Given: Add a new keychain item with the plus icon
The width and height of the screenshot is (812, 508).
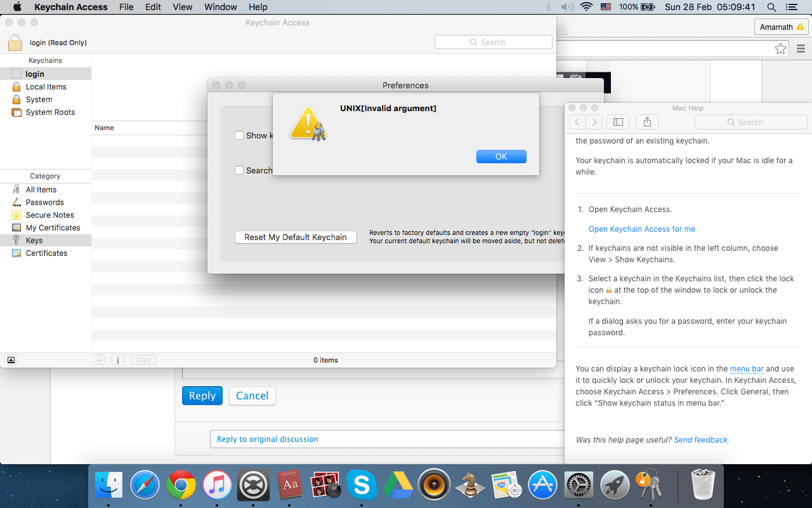Looking at the screenshot, I should click(x=99, y=359).
